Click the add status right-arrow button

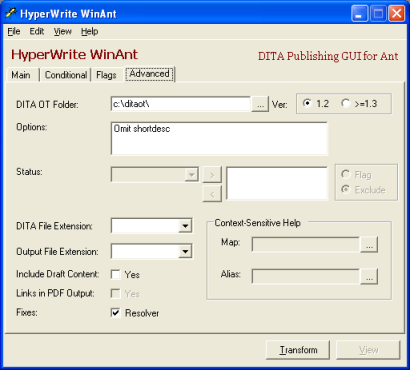tap(212, 175)
